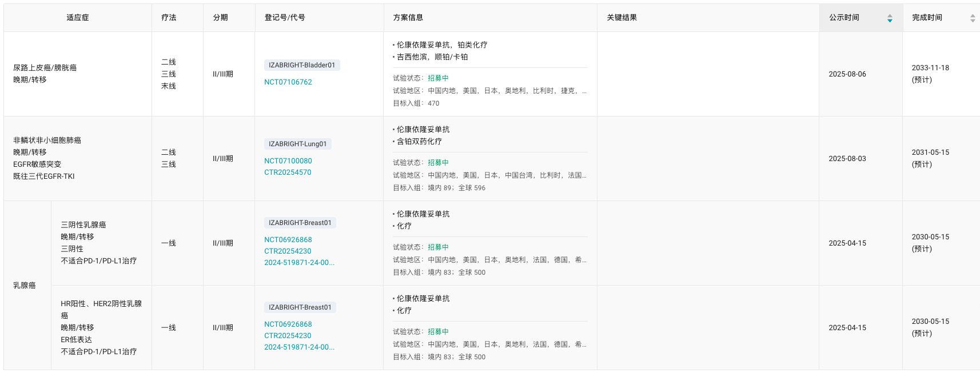Click the 方案信息 column header
The image size is (980, 373).
(408, 18)
